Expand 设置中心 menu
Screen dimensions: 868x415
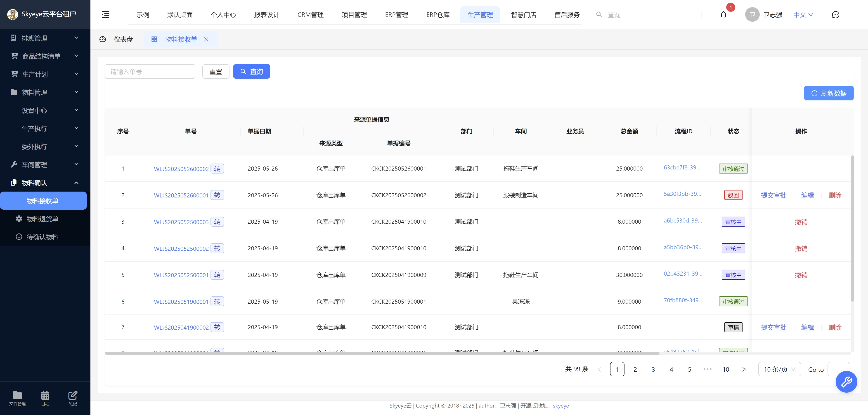click(45, 110)
